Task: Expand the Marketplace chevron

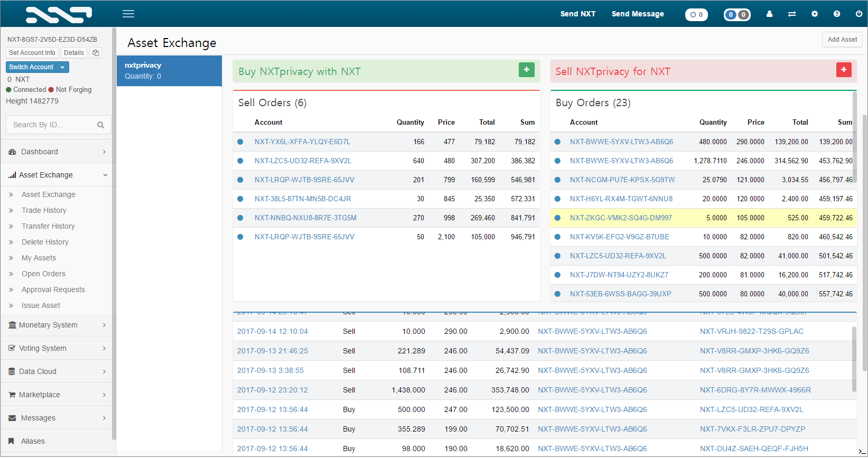Action: click(x=104, y=395)
